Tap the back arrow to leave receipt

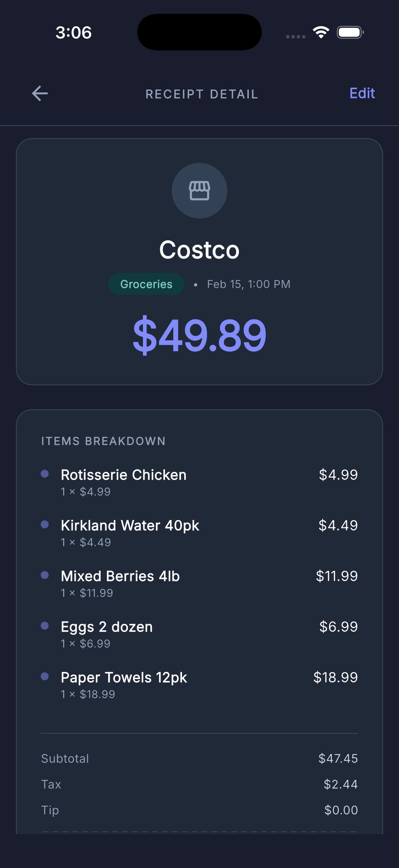pos(39,94)
